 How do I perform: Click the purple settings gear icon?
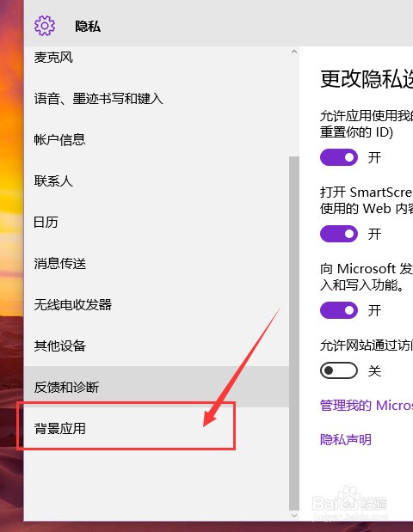45,26
